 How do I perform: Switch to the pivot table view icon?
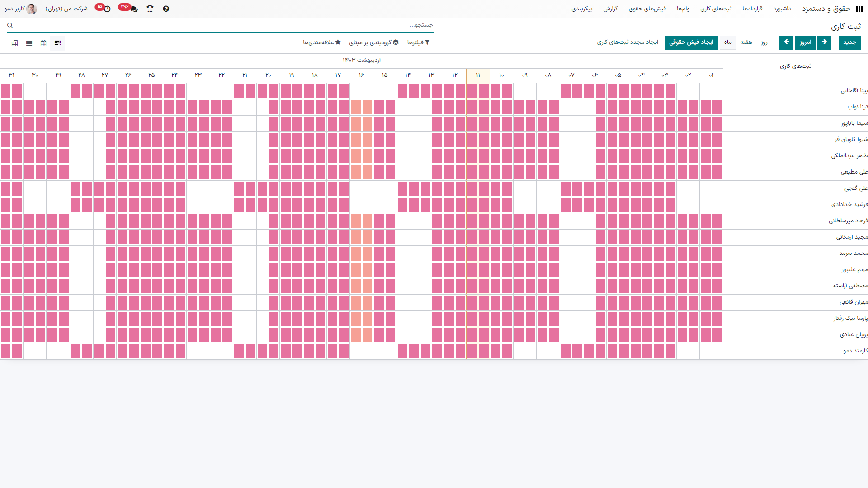click(15, 43)
